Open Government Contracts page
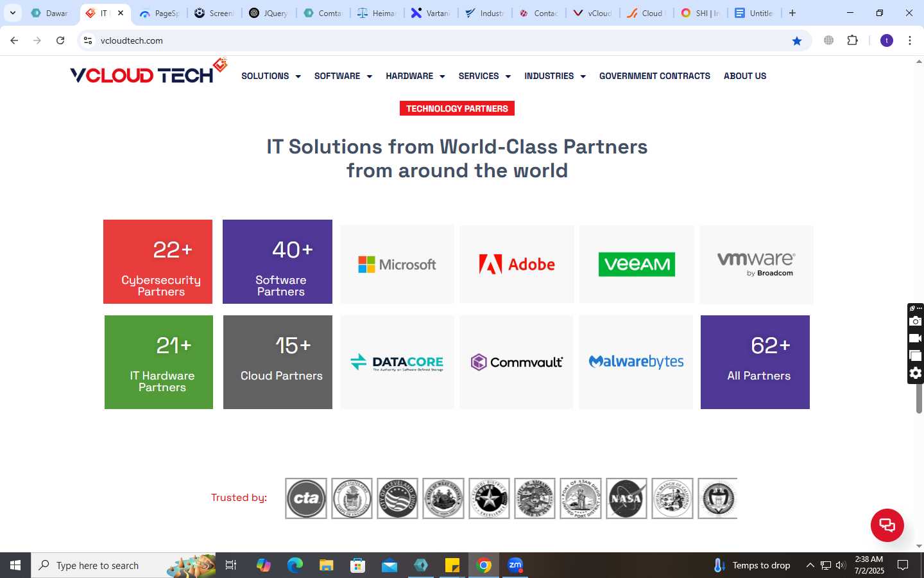The height and width of the screenshot is (578, 924). [654, 76]
